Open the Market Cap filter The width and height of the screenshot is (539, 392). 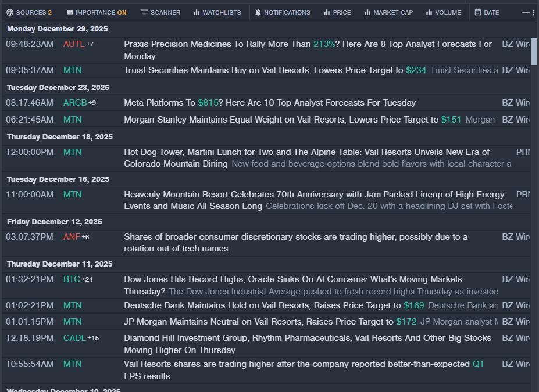pos(388,12)
